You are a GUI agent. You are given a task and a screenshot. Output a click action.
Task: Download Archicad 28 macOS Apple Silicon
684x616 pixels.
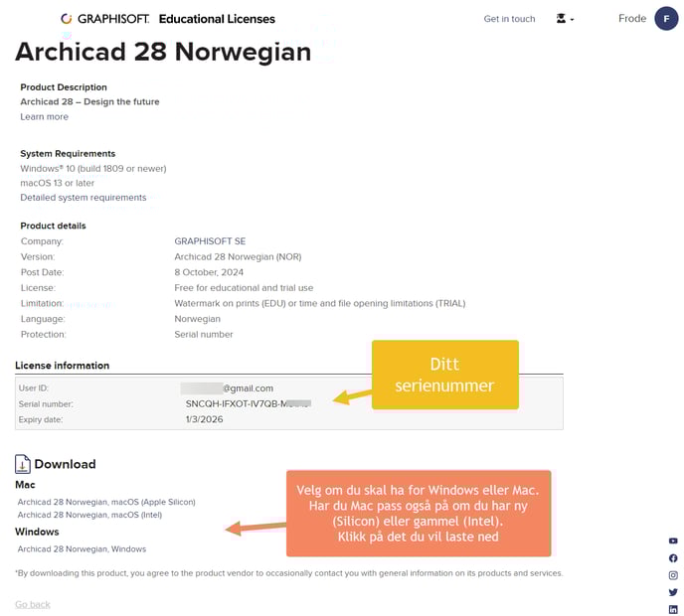(106, 502)
